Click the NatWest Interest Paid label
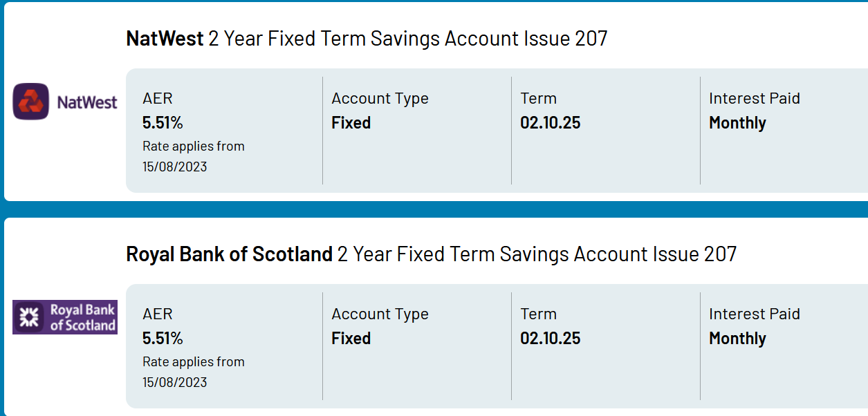Image resolution: width=868 pixels, height=416 pixels. coord(755,98)
